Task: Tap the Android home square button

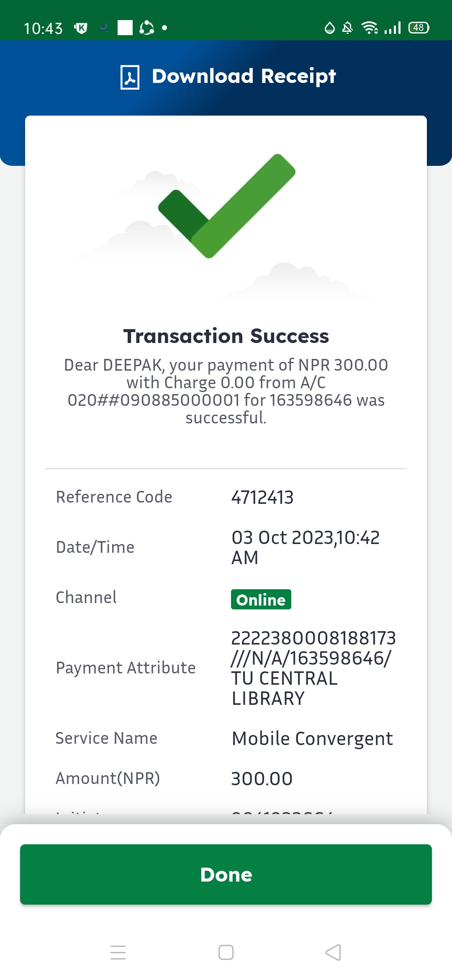Action: click(x=226, y=952)
